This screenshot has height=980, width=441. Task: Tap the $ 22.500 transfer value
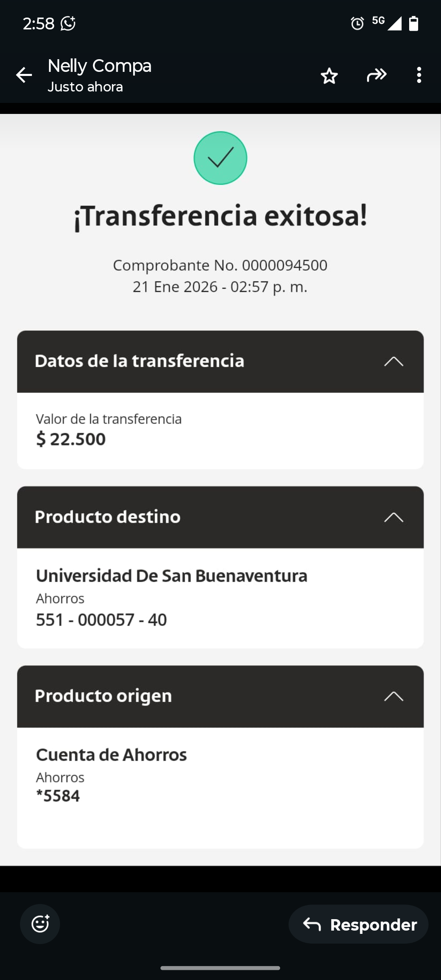[71, 439]
